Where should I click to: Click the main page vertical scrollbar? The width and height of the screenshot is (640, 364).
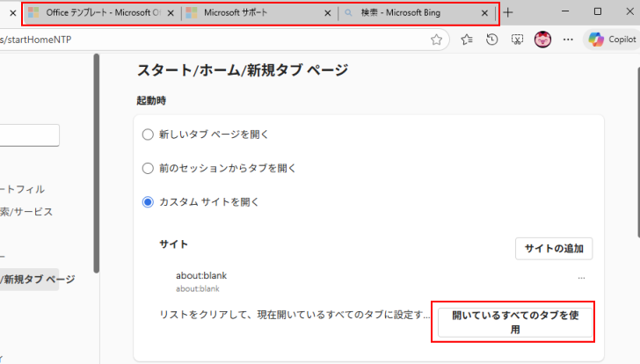(638, 151)
